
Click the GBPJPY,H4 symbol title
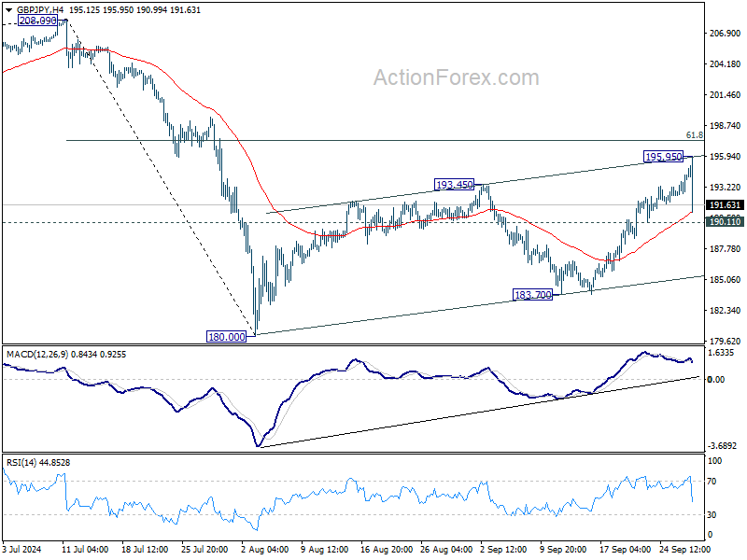click(x=40, y=10)
